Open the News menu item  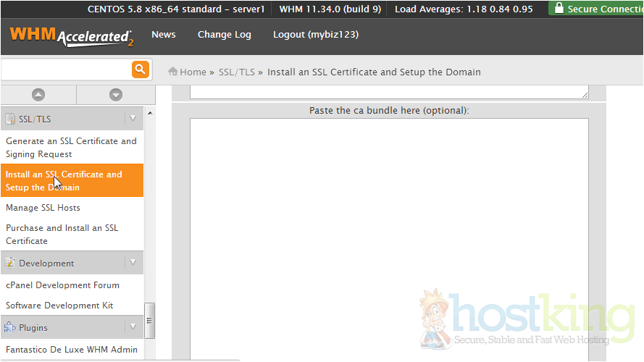tap(163, 35)
